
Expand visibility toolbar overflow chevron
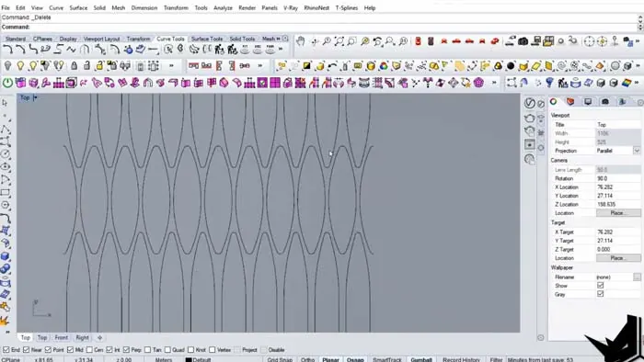click(x=171, y=65)
